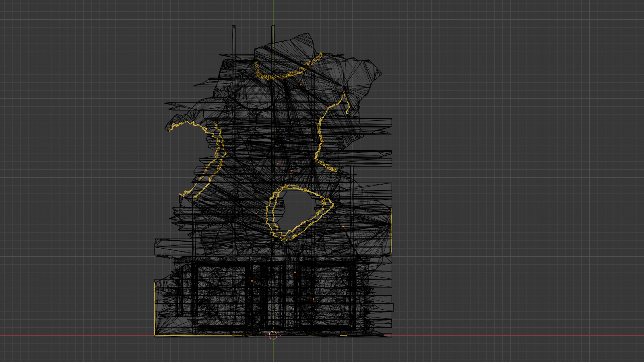The image size is (644, 362).
Task: Click the topmost orange origin dot
Action: 300,85
